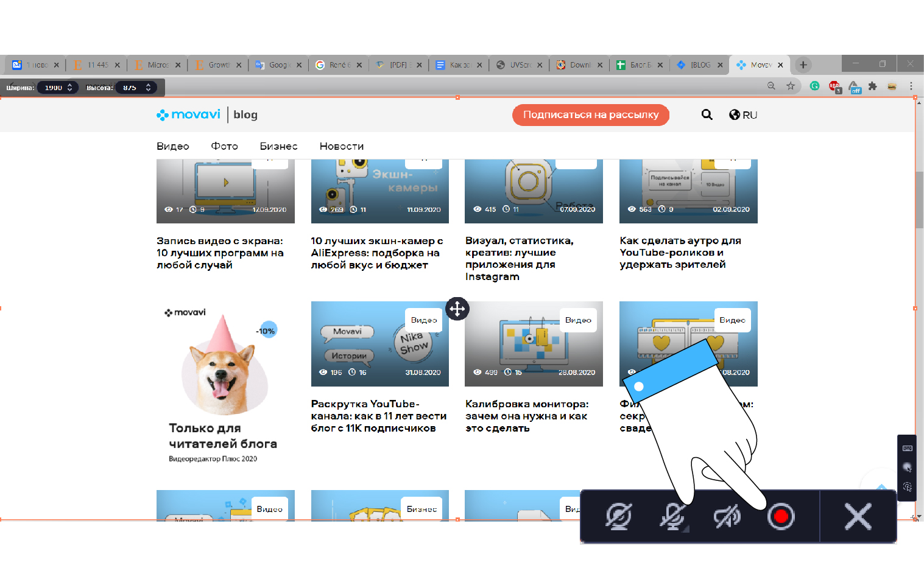Open the RU language selector
Screen dimensions: 924x571
743,114
